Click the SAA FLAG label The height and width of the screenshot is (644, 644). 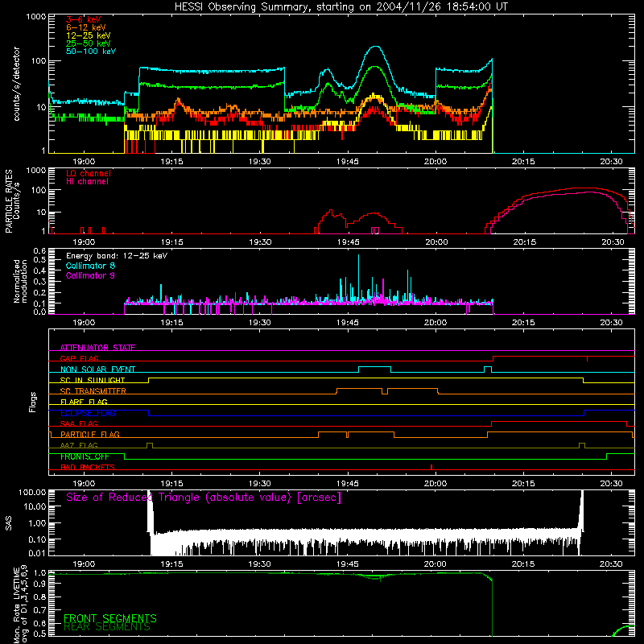[79, 423]
